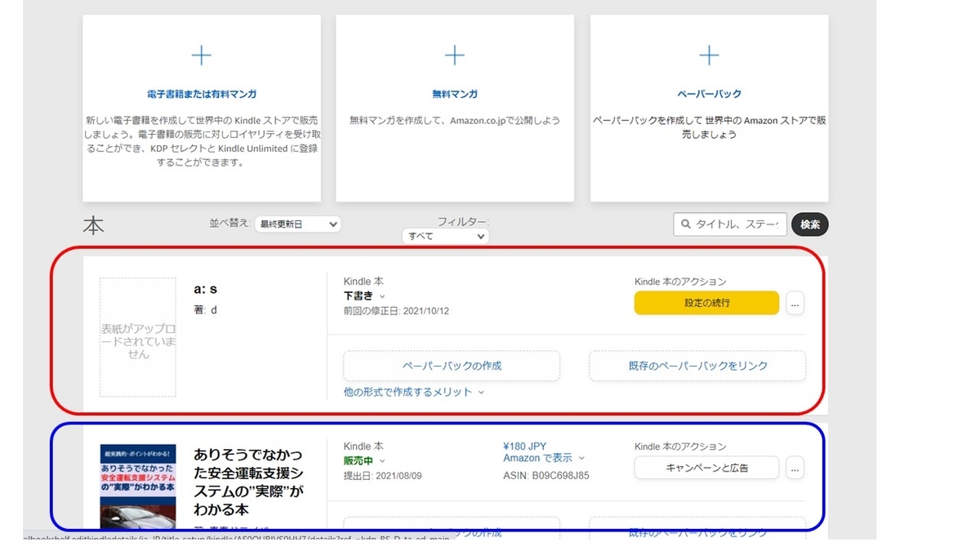Screen dimensions: 980x551
Task: Click plus icon to create 電子書籍または有料マンガ
Action: coord(201,56)
